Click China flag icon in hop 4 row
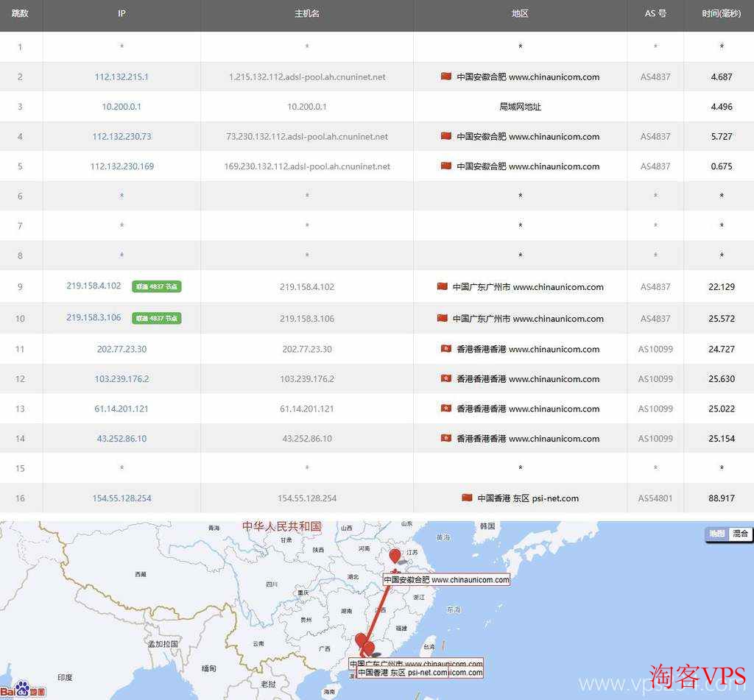 [x=445, y=136]
